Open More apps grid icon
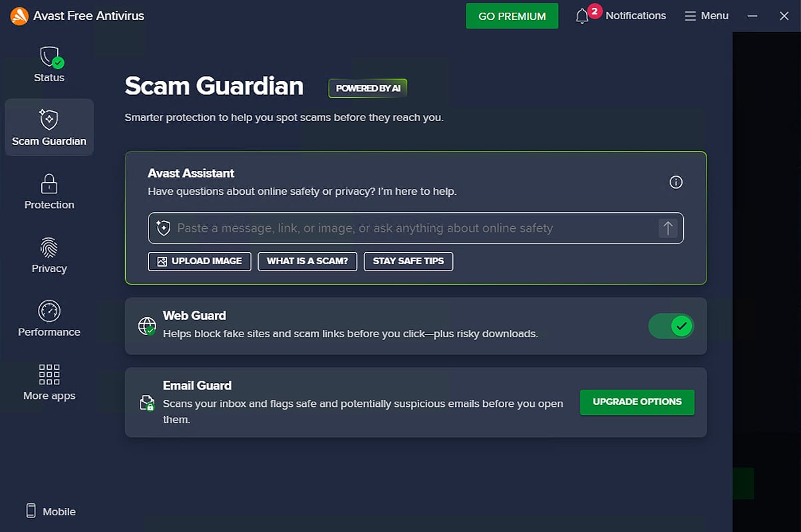The width and height of the screenshot is (801, 532). [49, 375]
